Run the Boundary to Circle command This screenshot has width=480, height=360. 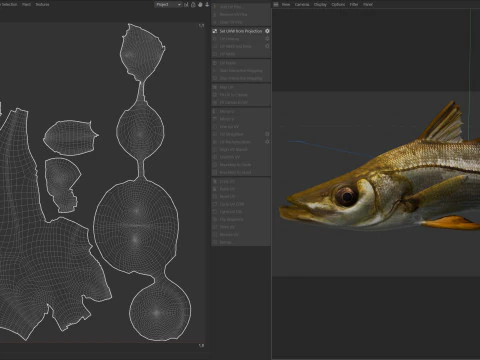click(x=241, y=165)
